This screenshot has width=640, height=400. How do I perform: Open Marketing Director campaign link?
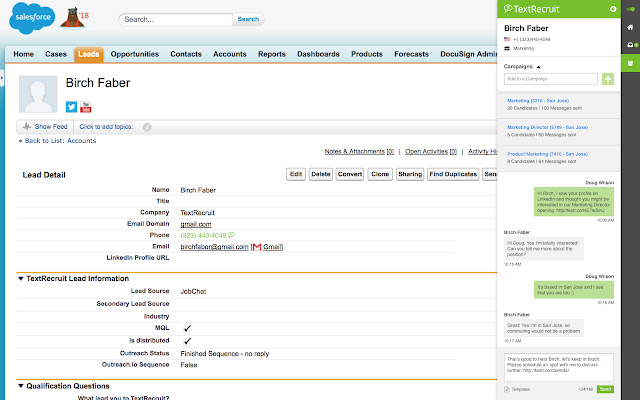coord(547,127)
